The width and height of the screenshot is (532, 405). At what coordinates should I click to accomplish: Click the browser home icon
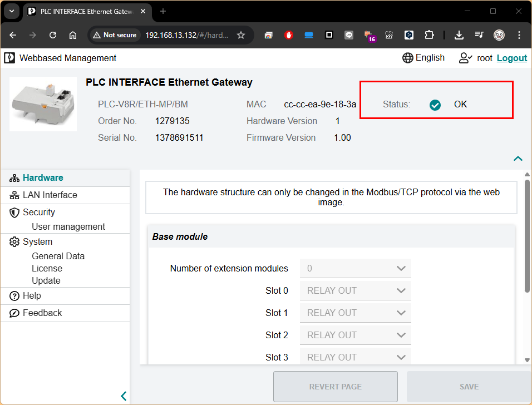73,35
